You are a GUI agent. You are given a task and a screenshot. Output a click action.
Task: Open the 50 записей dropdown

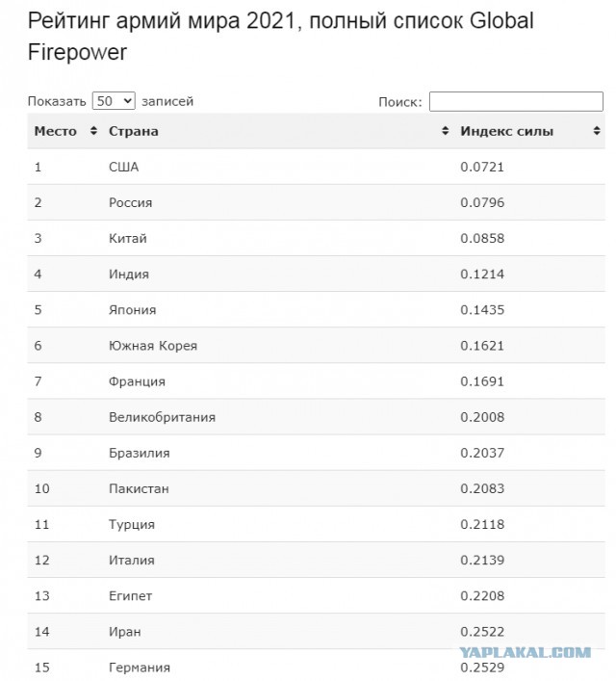pyautogui.click(x=114, y=101)
